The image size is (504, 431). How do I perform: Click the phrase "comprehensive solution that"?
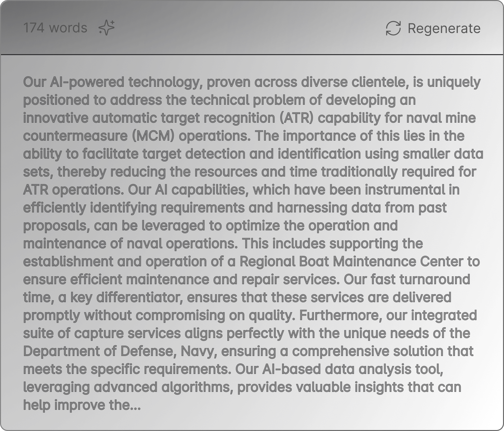point(382,351)
